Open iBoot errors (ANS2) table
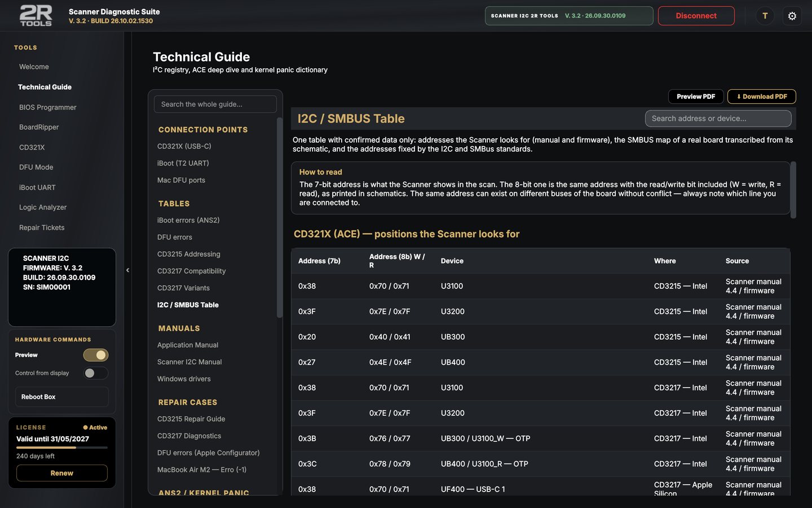812x508 pixels. point(188,220)
